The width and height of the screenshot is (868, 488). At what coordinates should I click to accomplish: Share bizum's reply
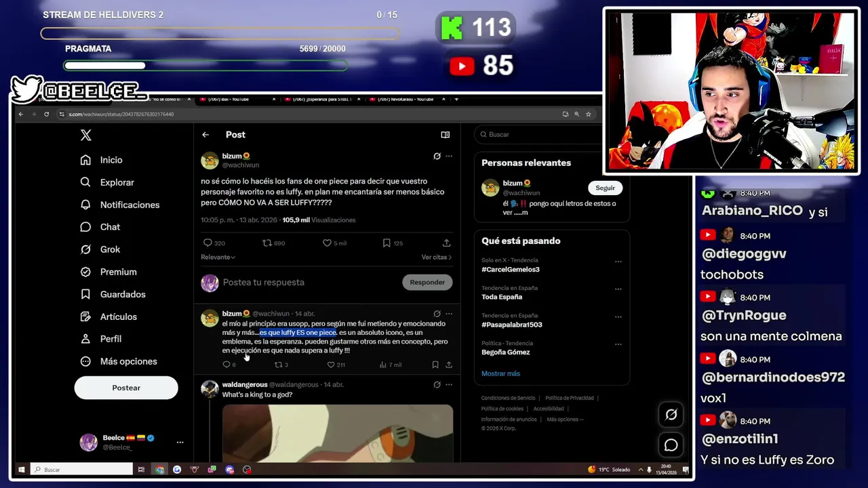[448, 365]
